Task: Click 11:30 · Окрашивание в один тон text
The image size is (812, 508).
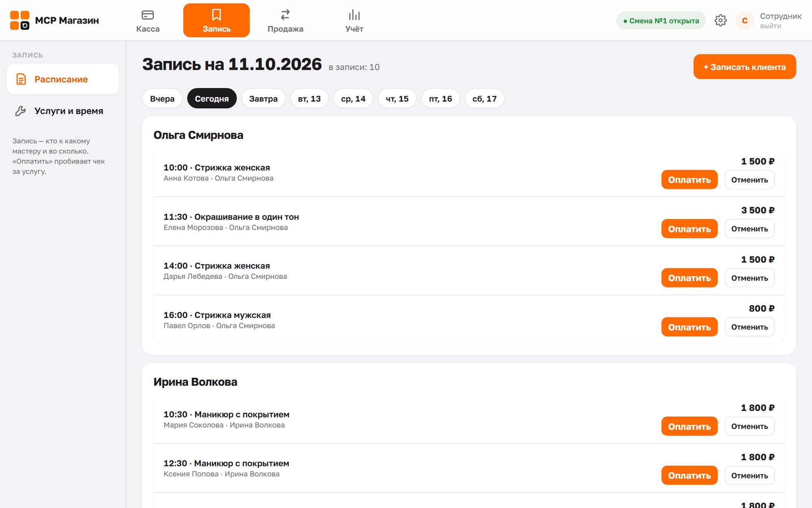Action: (x=231, y=217)
